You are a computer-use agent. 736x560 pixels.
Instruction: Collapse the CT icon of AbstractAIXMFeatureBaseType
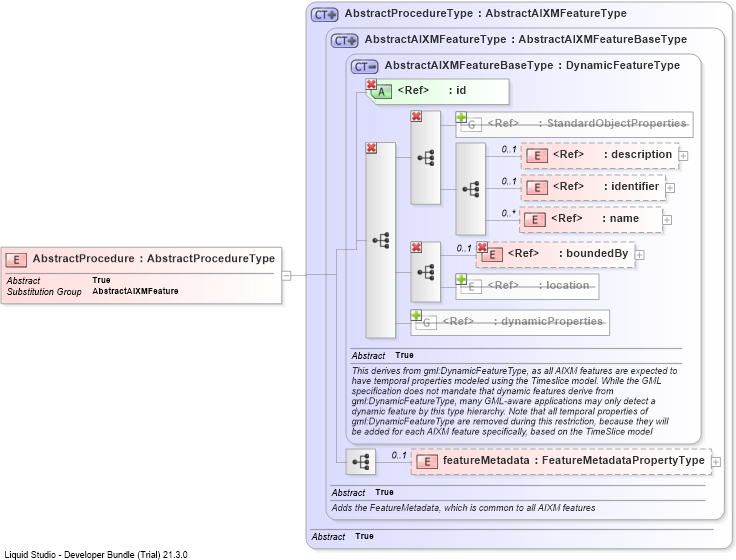364,67
